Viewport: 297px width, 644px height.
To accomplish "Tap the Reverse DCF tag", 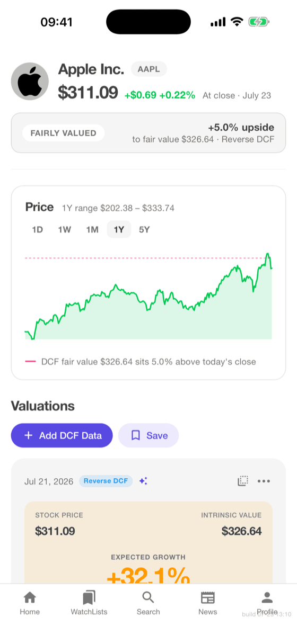I will tap(106, 481).
